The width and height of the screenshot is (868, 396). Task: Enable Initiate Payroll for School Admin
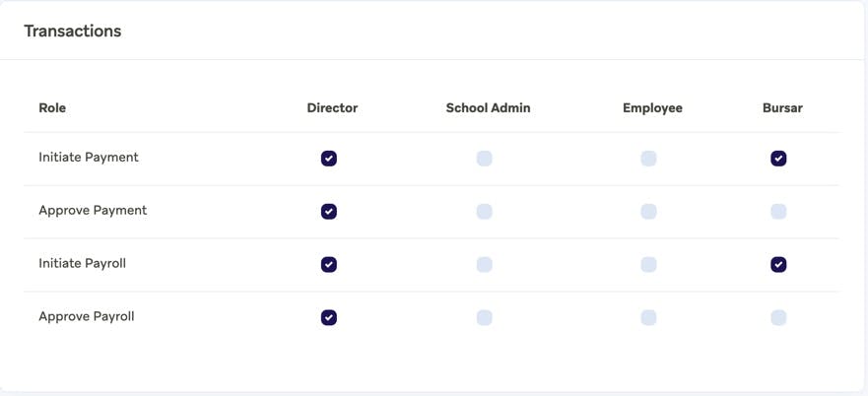(x=485, y=265)
